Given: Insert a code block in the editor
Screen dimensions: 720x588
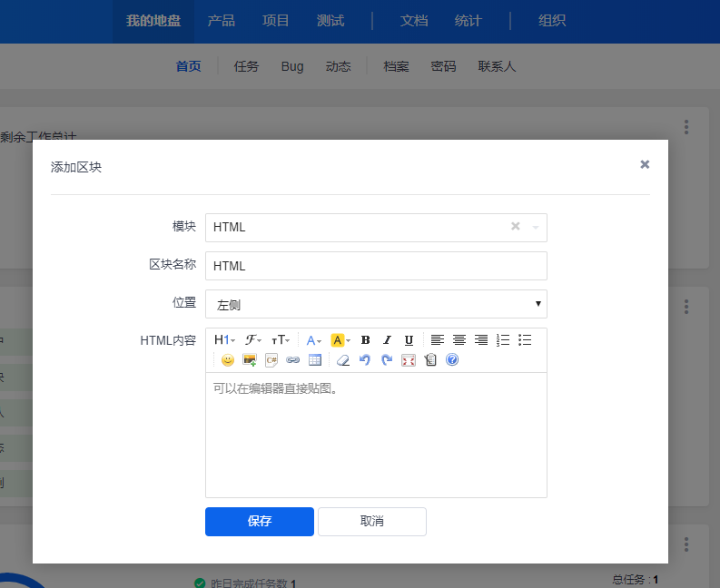Looking at the screenshot, I should [x=271, y=360].
